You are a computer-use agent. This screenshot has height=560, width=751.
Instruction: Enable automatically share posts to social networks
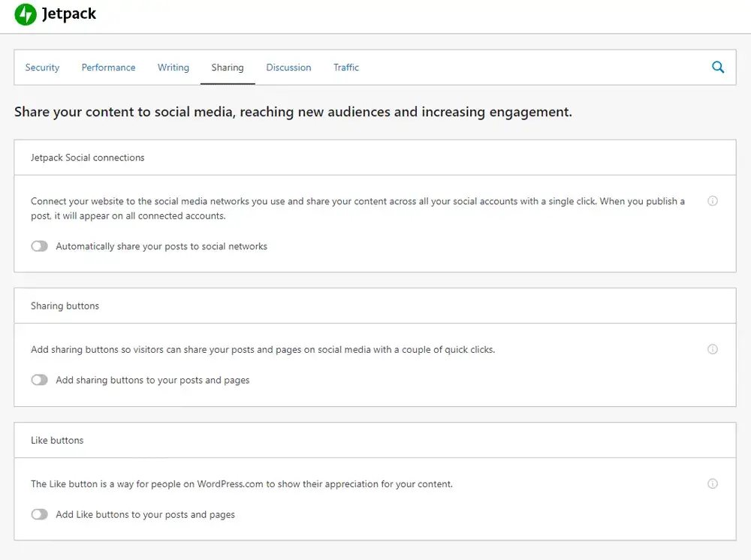[39, 246]
